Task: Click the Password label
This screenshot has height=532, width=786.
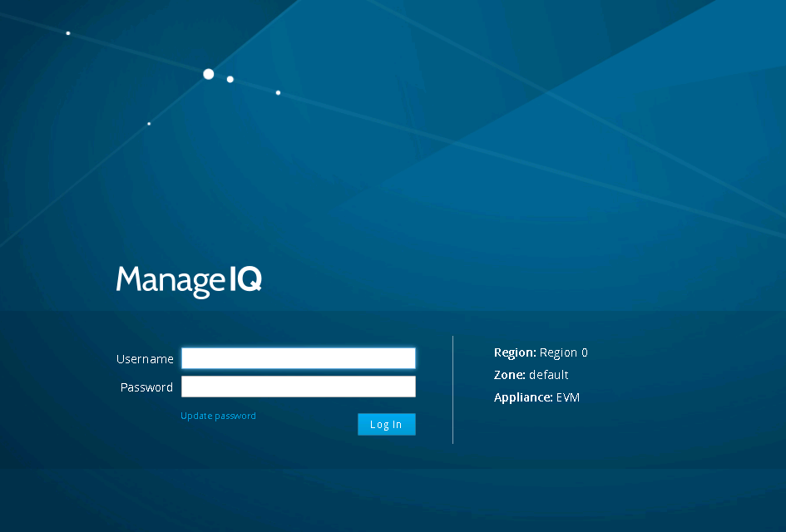Action: tap(146, 387)
